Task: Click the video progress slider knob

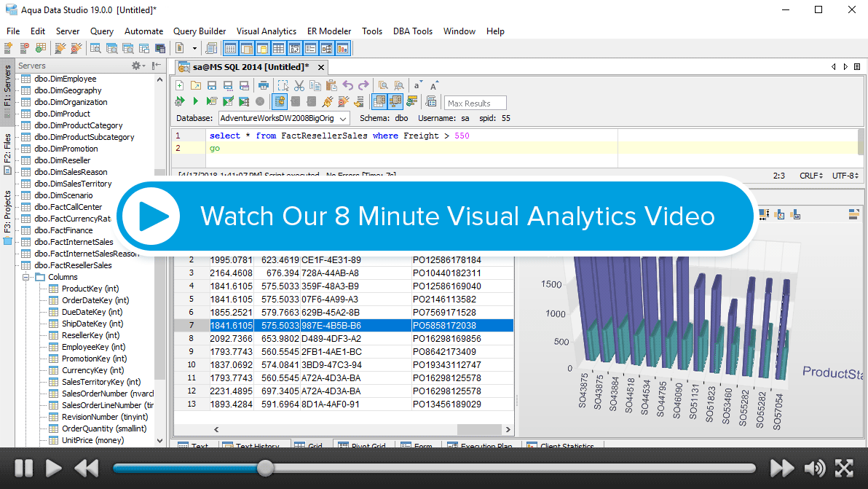Action: click(x=265, y=468)
